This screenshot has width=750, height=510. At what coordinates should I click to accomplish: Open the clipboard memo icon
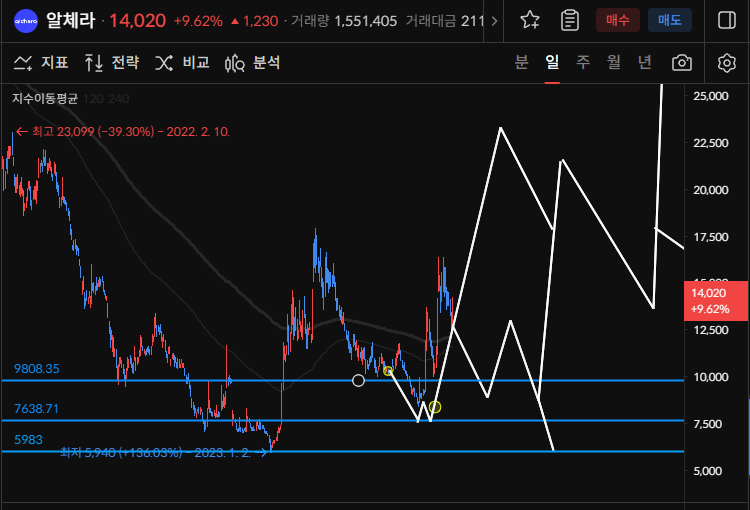click(x=570, y=20)
